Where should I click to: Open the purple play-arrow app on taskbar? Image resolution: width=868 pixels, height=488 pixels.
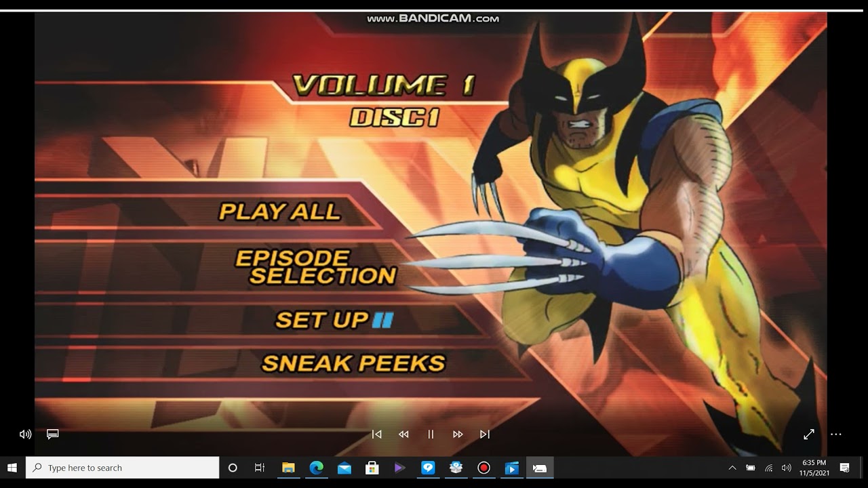[x=399, y=468]
